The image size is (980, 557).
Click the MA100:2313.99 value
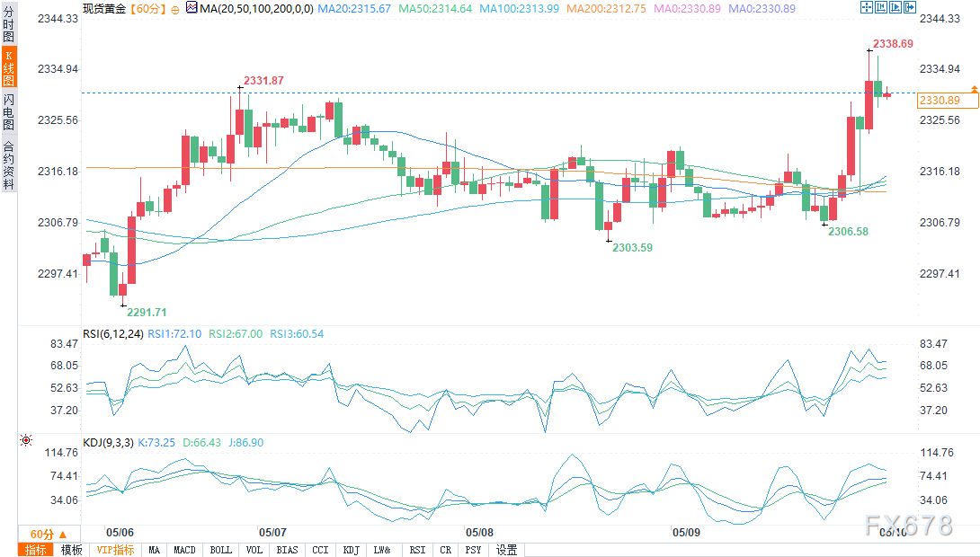point(520,9)
